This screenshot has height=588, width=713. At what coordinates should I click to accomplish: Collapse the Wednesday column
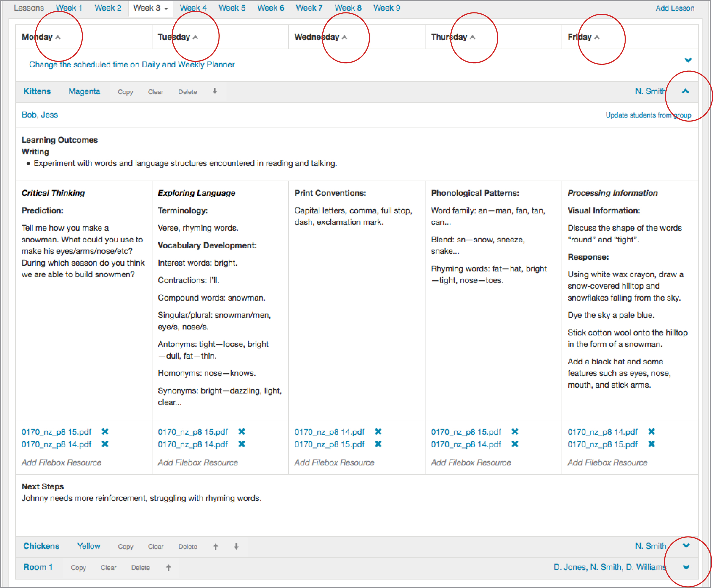click(x=345, y=37)
